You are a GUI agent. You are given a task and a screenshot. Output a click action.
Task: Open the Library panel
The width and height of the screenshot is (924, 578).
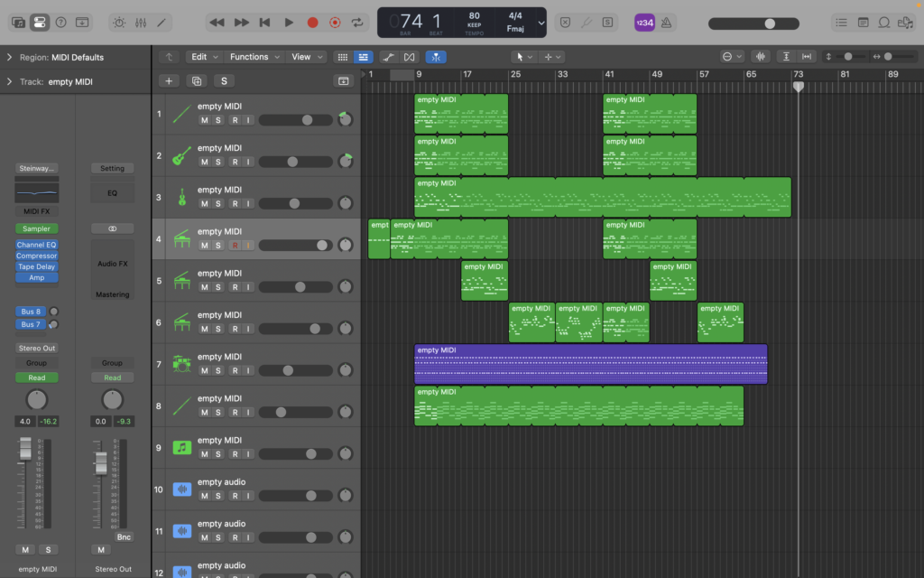pos(18,22)
